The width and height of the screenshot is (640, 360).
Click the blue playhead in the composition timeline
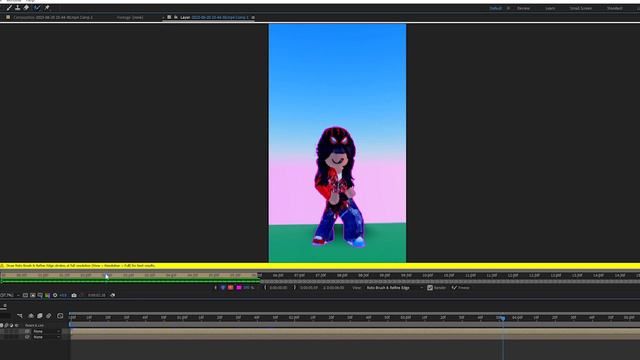[x=503, y=318]
